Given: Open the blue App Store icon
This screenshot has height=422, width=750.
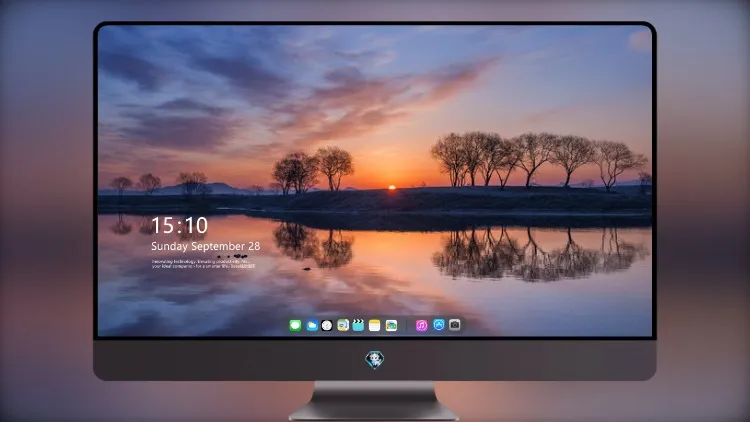Looking at the screenshot, I should [x=439, y=325].
